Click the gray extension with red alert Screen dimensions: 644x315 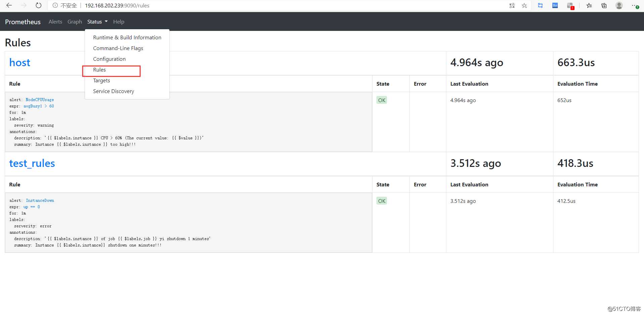(571, 6)
